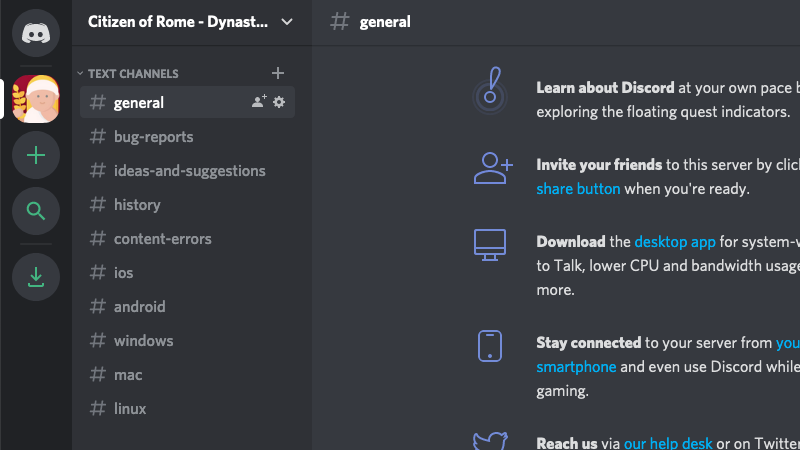Click the Invite your friends person icon
Viewport: 800px width, 450px height.
[x=493, y=168]
